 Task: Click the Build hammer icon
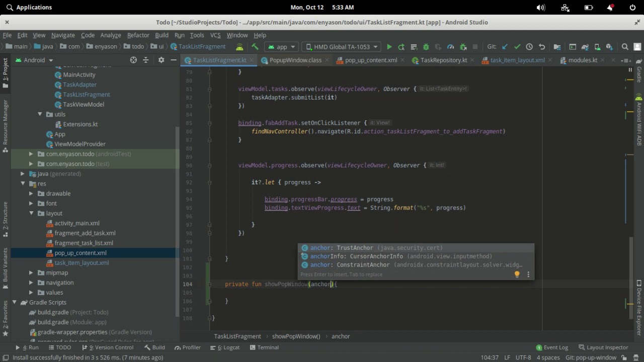coord(255,47)
